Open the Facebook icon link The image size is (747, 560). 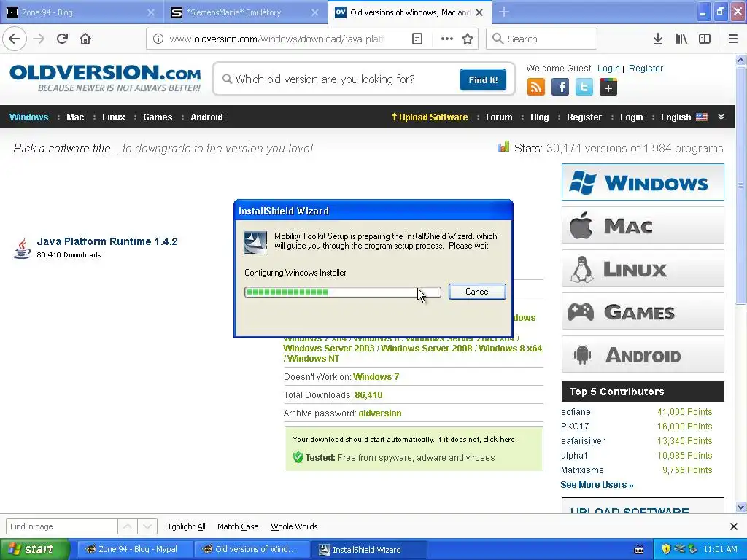(560, 87)
